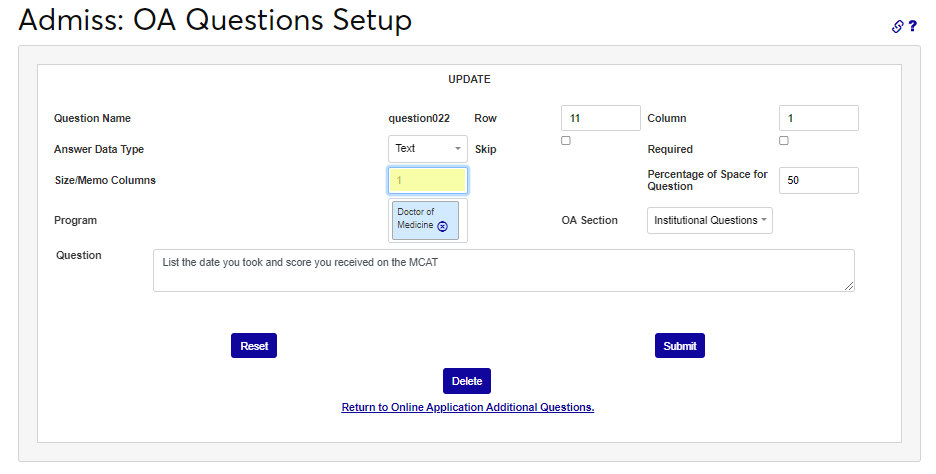Viewport: 936px width, 474px height.
Task: Click the link icon near the help icon
Action: pos(897,26)
